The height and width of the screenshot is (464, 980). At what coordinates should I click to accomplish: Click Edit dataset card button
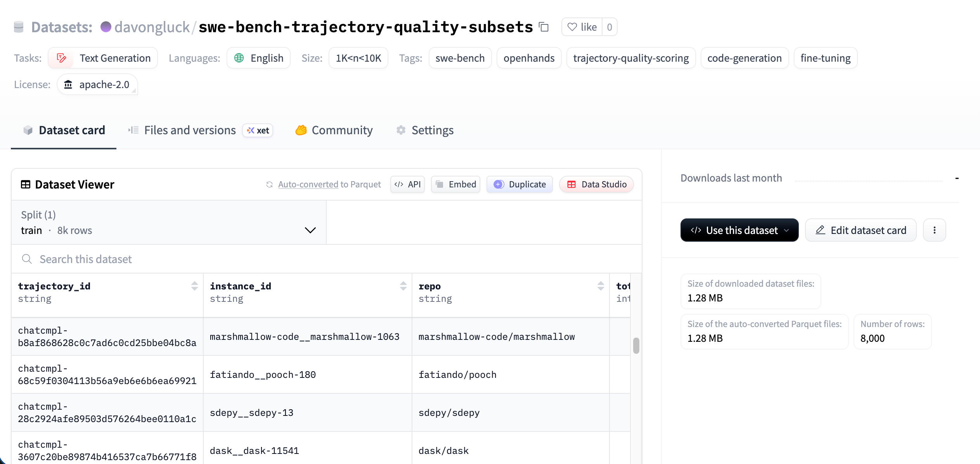[861, 230]
